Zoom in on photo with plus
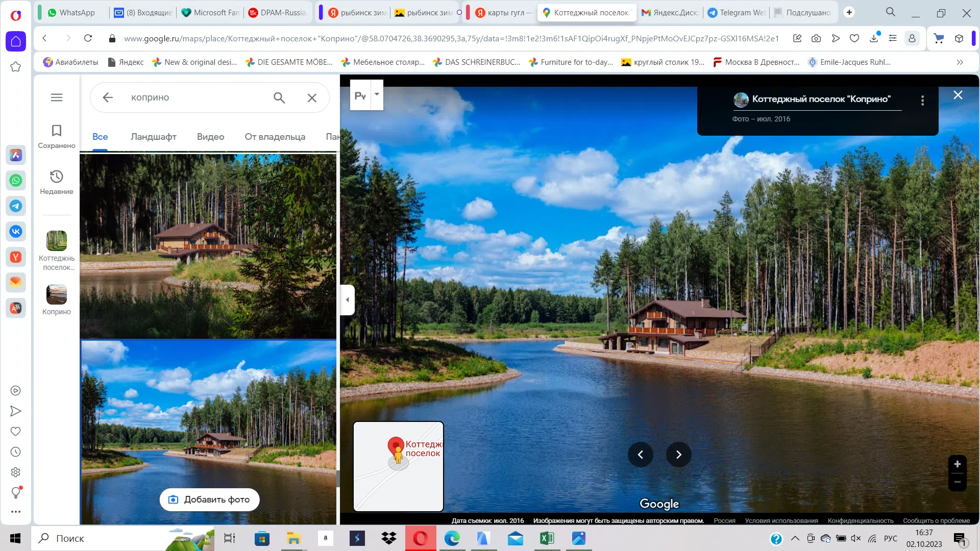The height and width of the screenshot is (551, 980). tap(958, 464)
